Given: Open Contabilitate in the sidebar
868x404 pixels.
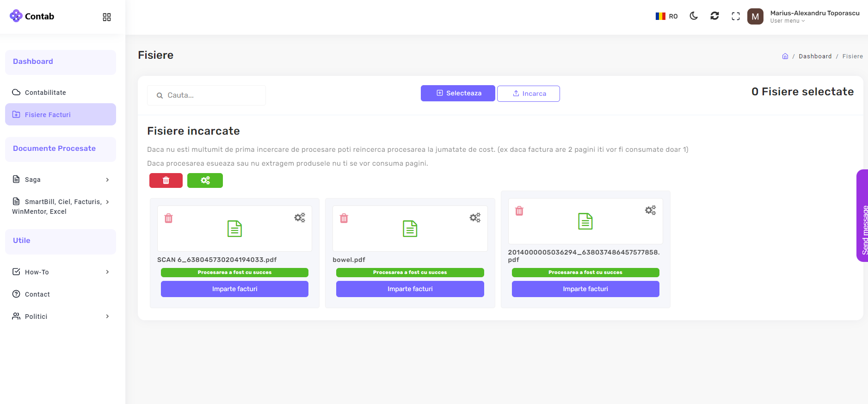Looking at the screenshot, I should pyautogui.click(x=45, y=93).
